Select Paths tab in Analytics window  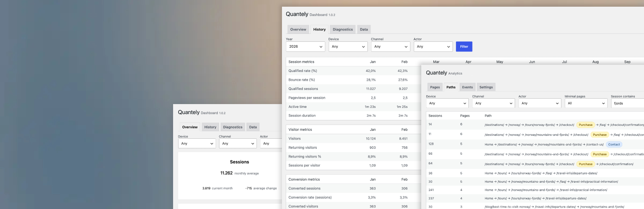(x=451, y=87)
